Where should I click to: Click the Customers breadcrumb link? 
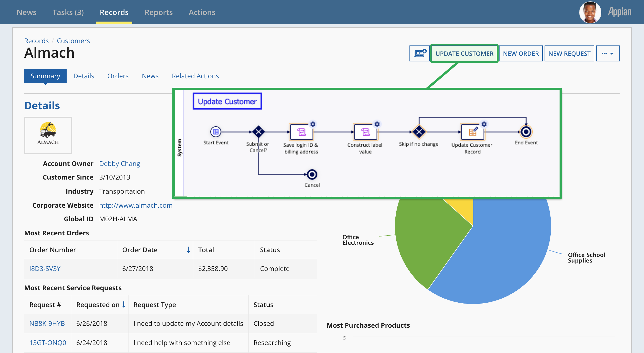tap(73, 41)
